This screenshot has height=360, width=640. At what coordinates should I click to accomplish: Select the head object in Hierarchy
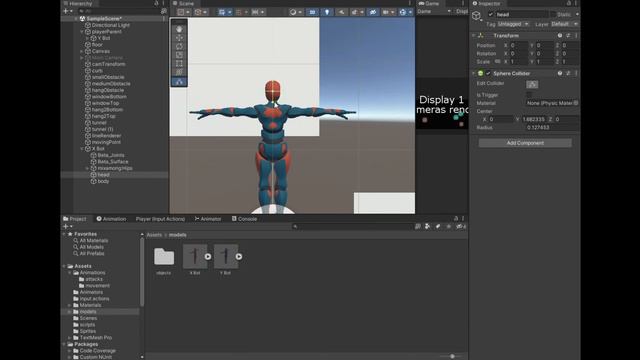[103, 175]
